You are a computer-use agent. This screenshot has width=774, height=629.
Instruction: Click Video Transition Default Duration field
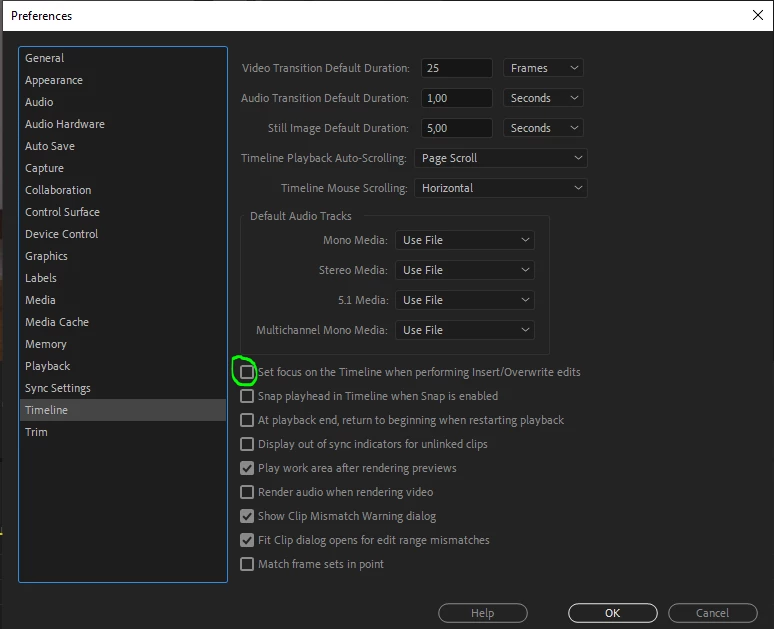tap(457, 68)
